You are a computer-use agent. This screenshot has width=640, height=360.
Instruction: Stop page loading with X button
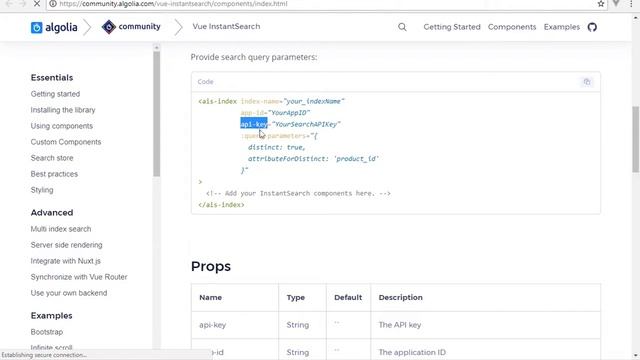click(x=36, y=4)
